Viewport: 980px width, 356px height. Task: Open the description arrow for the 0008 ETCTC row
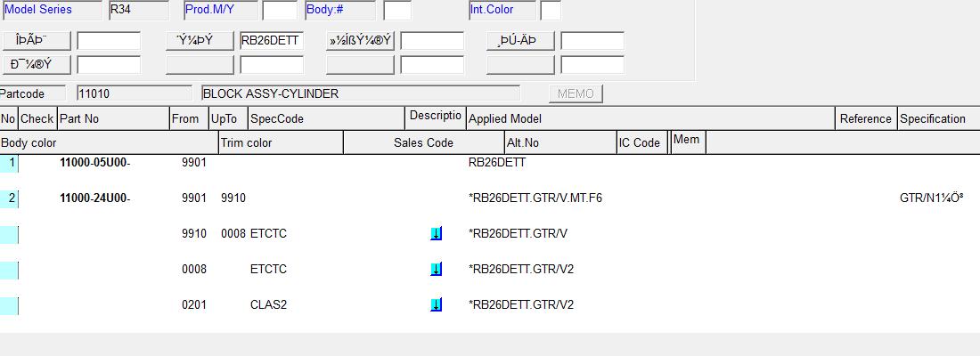[x=436, y=269]
